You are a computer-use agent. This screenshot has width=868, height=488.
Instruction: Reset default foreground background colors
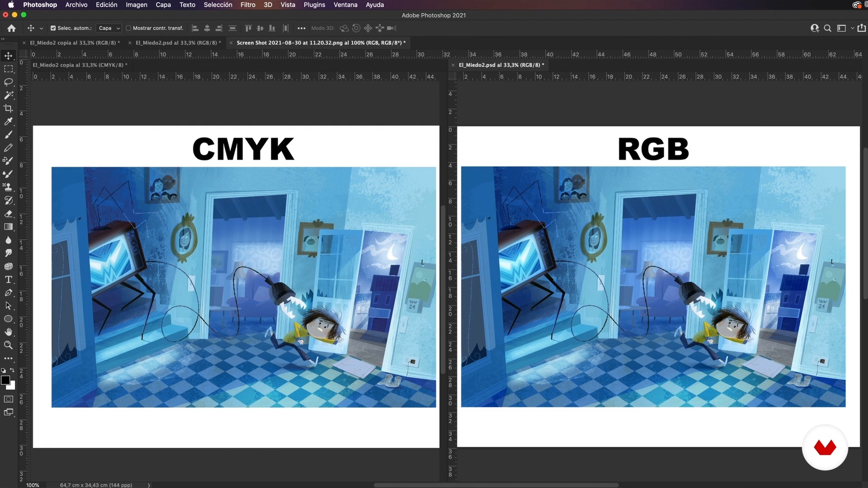(4, 370)
